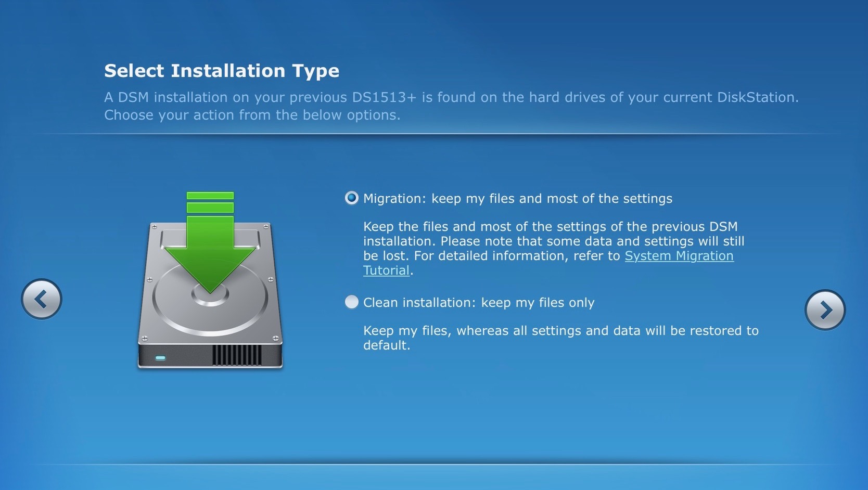
Task: Click the 'A DSM installation on your previous DS1513+' text
Action: [x=451, y=106]
